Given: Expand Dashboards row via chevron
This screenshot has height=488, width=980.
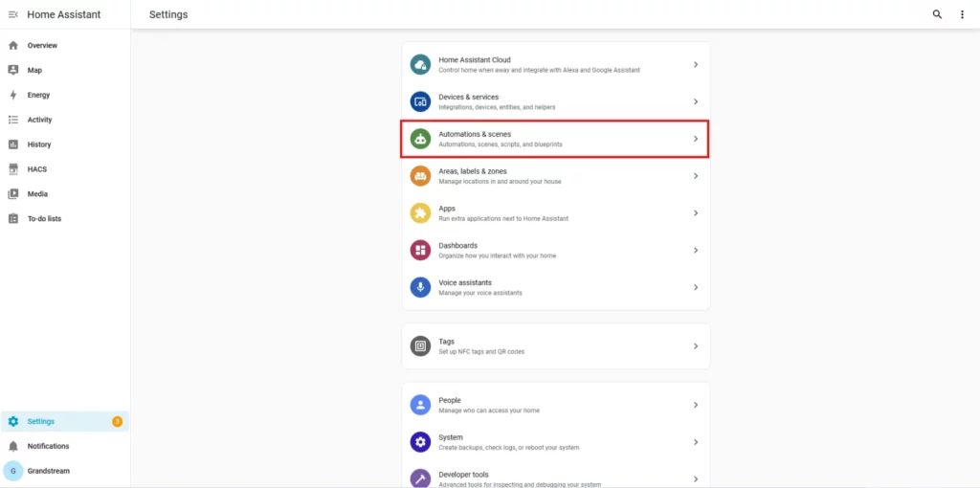Looking at the screenshot, I should [696, 250].
